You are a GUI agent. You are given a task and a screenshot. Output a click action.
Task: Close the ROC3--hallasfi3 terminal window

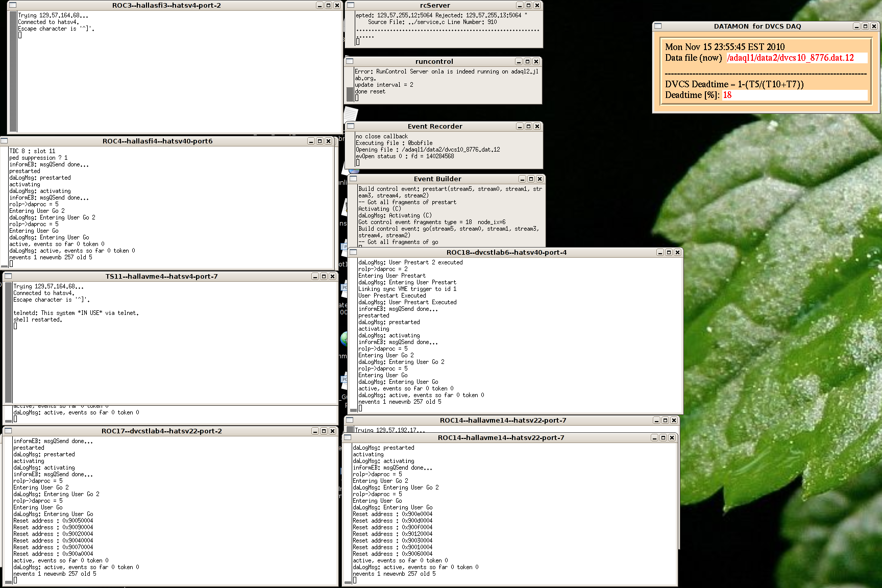337,5
